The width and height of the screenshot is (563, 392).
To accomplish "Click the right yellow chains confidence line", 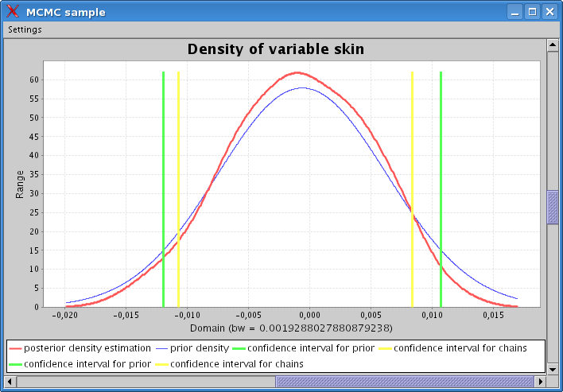I will click(x=412, y=189).
